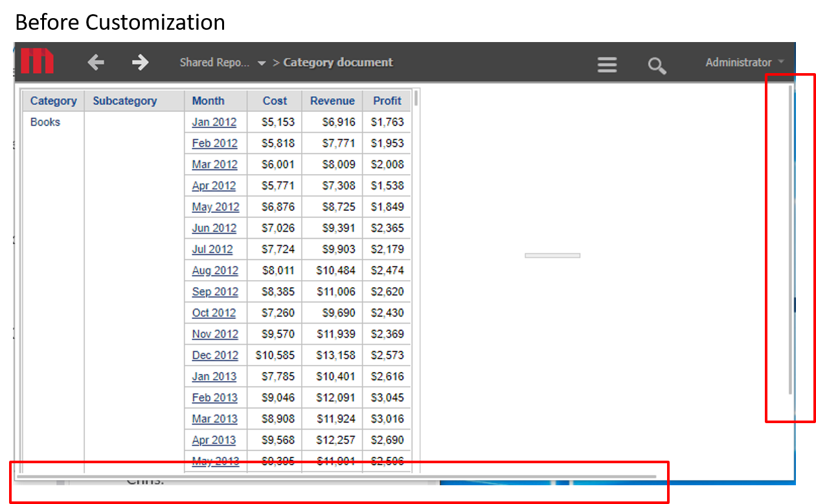Click the Revenue column header

[x=332, y=100]
